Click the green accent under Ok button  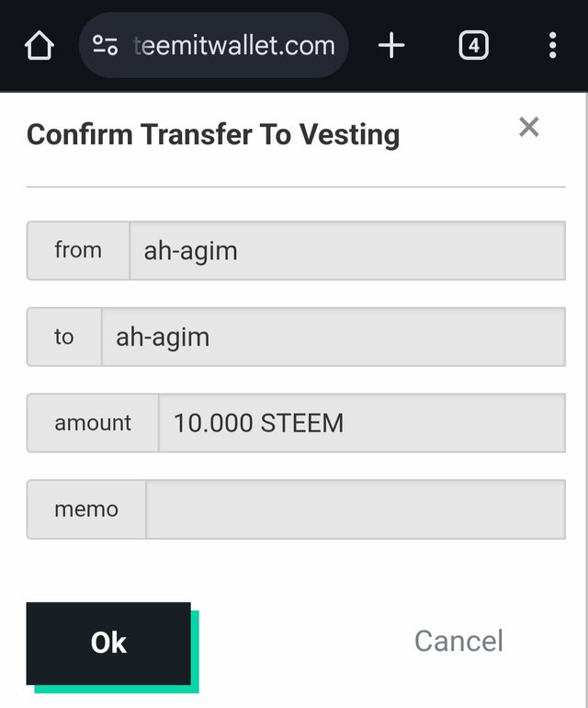tap(118, 689)
